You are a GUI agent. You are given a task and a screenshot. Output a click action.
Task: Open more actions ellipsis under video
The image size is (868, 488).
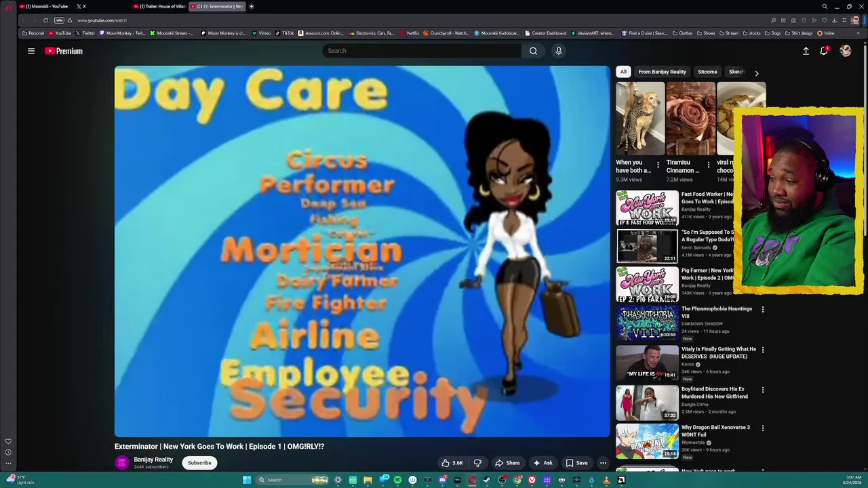603,463
